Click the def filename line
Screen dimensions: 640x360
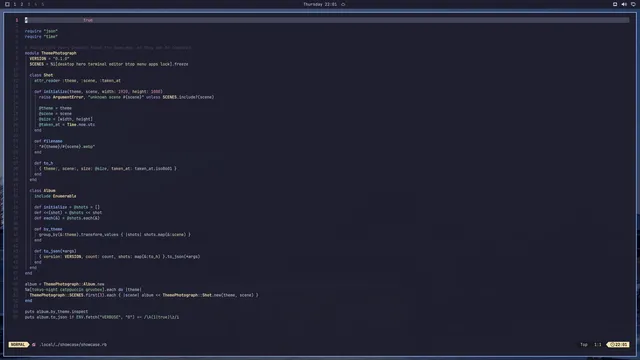[48, 141]
